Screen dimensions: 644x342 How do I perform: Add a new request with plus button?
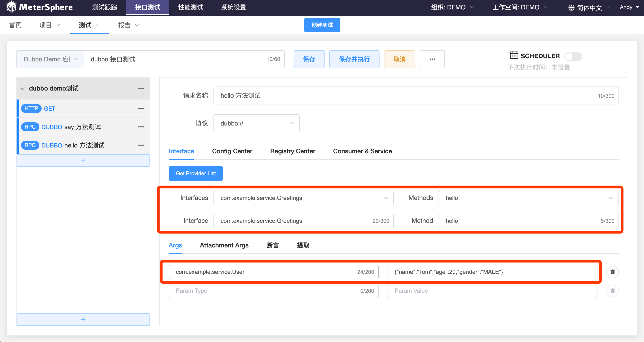[x=83, y=160]
